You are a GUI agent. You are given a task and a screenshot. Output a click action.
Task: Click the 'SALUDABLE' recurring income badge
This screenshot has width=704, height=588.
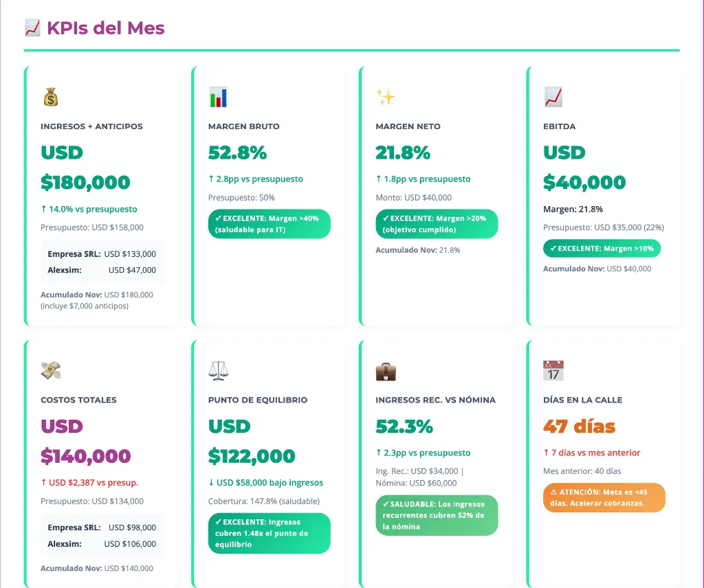click(437, 515)
